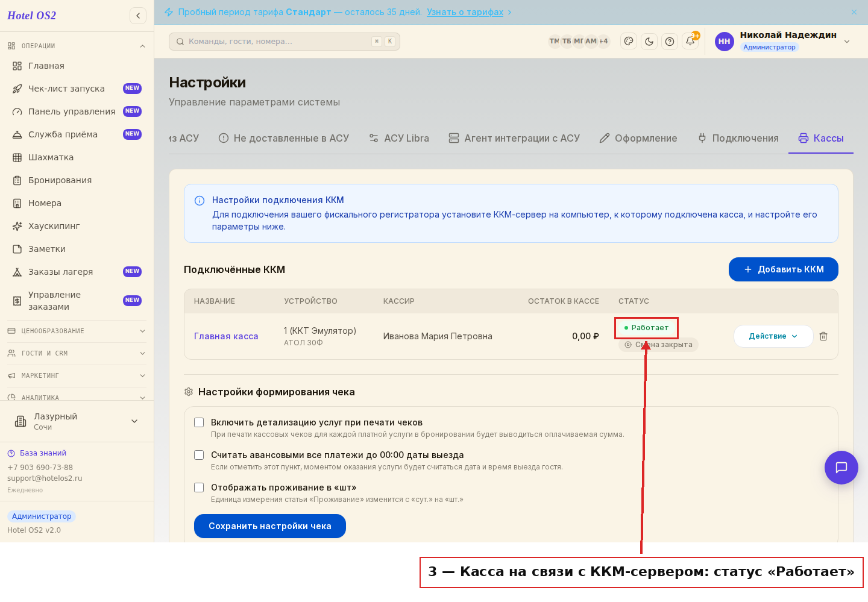The image size is (868, 602).
Task: Open the help question mark icon
Action: tap(670, 42)
